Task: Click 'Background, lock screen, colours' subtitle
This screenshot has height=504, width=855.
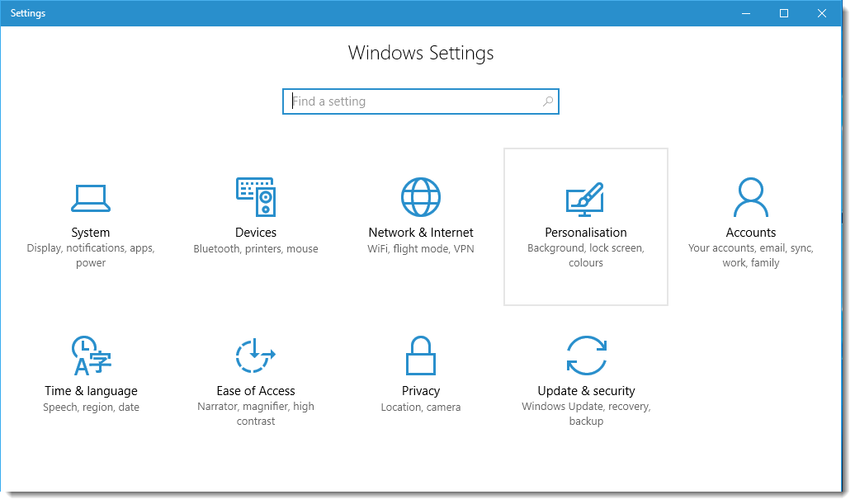Action: coord(586,255)
